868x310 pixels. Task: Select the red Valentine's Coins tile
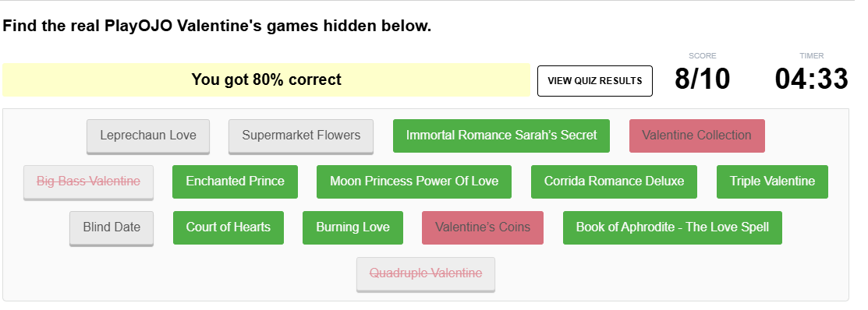[x=483, y=227]
